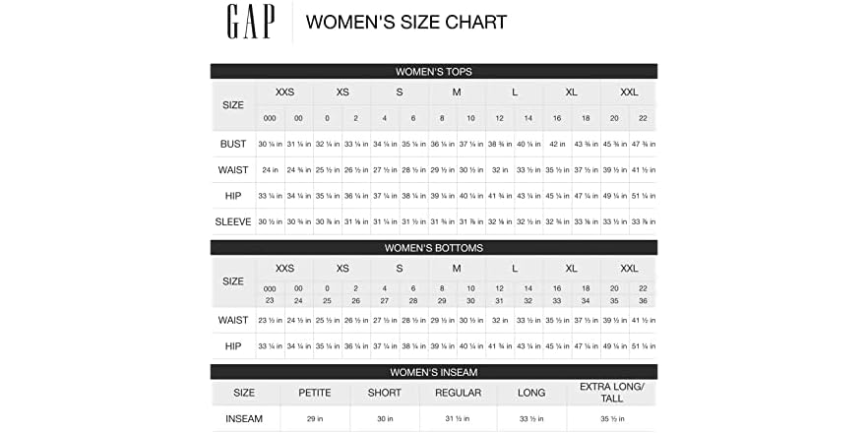This screenshot has height=434, width=868.
Task: Select the EXTRA LONG/TALL column header
Action: coord(611,393)
